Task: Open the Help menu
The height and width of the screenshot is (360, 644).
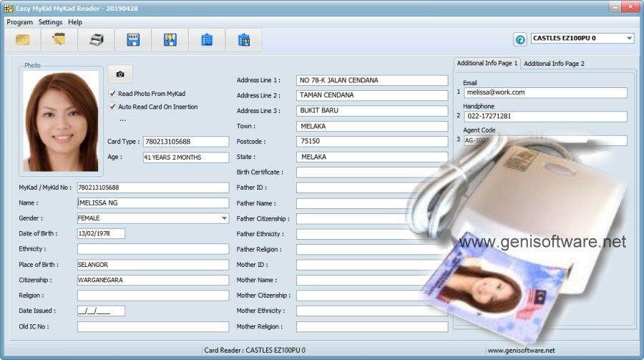Action: coord(75,22)
